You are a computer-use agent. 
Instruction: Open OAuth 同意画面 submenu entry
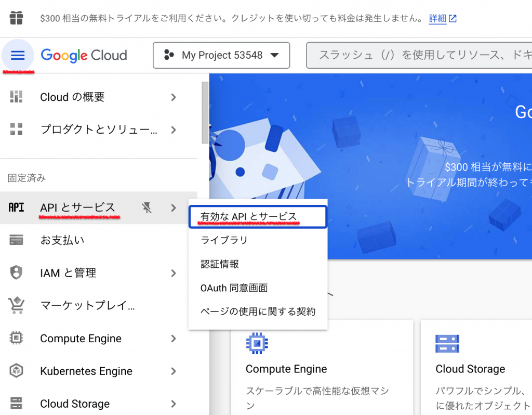point(234,288)
